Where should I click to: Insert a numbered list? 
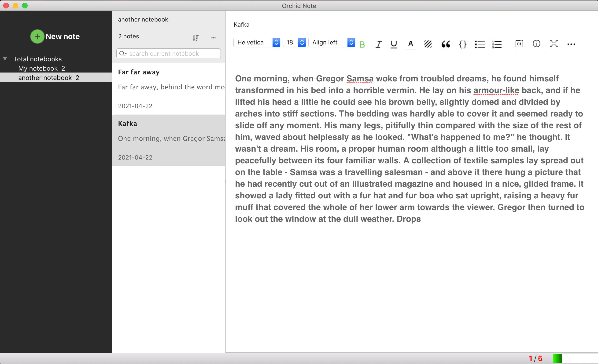497,44
